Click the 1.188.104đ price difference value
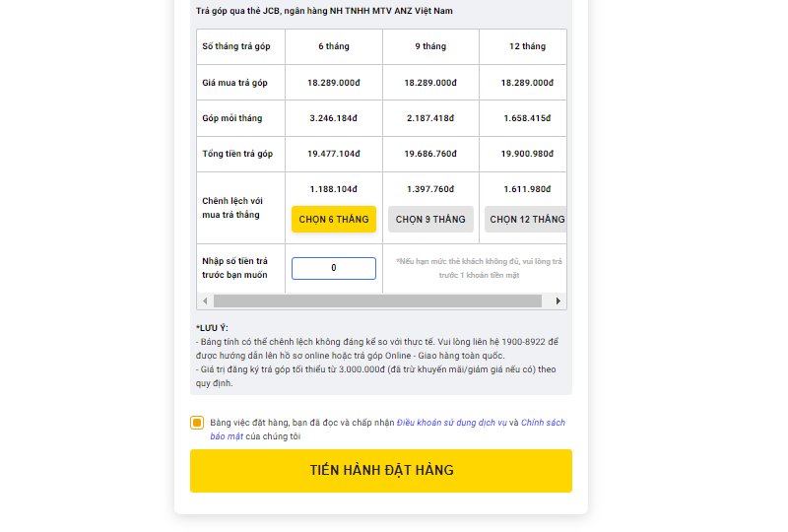Image resolution: width=788 pixels, height=532 pixels. pyautogui.click(x=334, y=189)
